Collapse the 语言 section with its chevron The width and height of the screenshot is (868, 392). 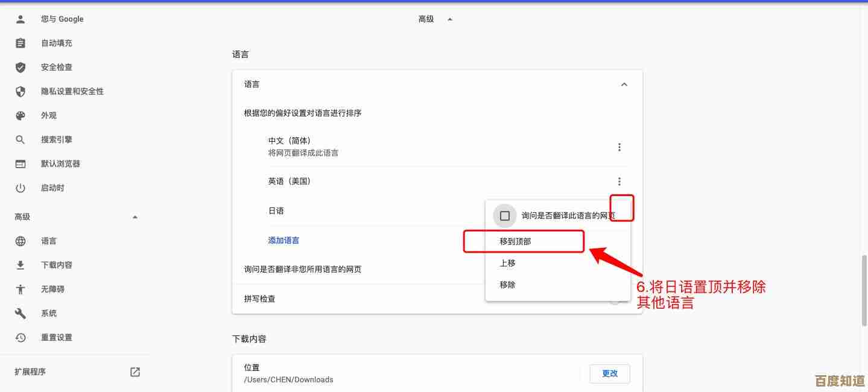tap(624, 84)
